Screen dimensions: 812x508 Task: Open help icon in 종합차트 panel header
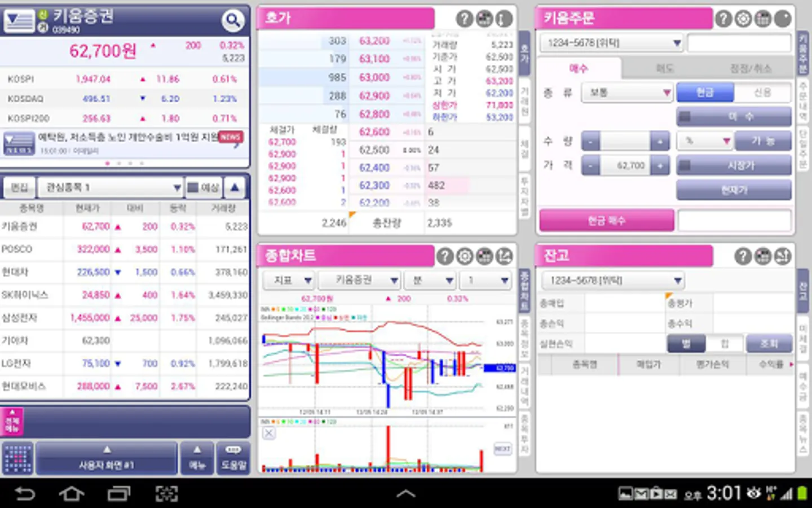coord(445,256)
